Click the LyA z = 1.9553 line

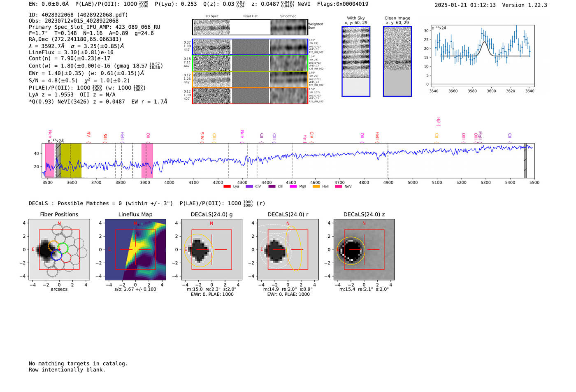[x=72, y=95]
